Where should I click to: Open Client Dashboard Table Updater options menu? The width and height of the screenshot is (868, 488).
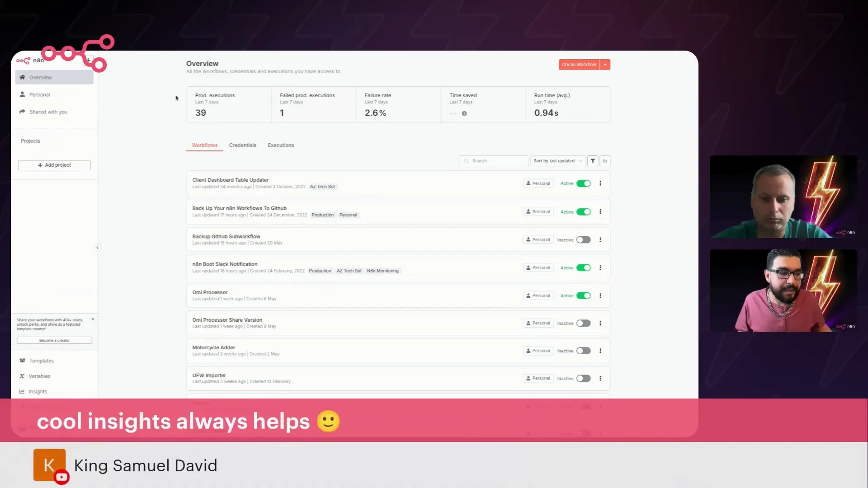click(600, 183)
